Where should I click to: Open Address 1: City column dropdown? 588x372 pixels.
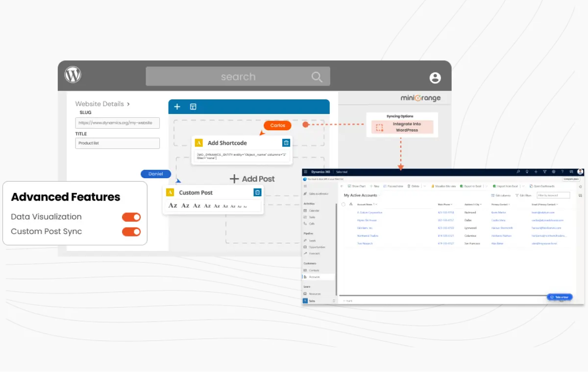481,204
